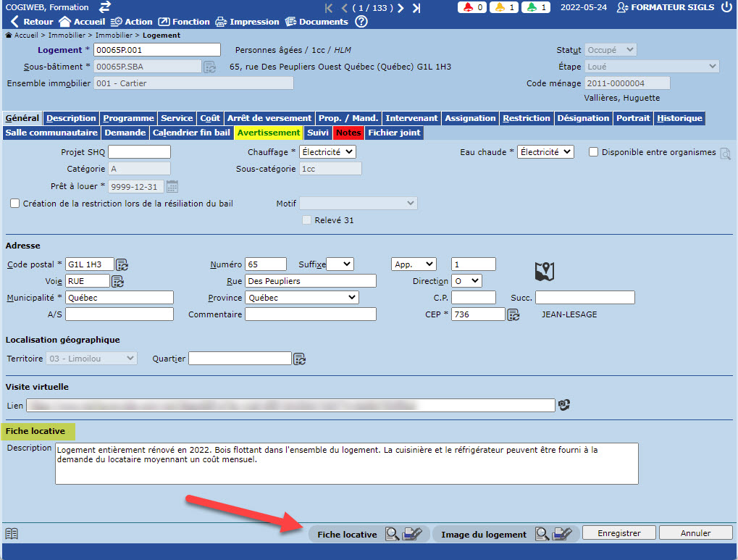Click in the Fiche locative Description field
The height and width of the screenshot is (560, 738).
pyautogui.click(x=346, y=464)
